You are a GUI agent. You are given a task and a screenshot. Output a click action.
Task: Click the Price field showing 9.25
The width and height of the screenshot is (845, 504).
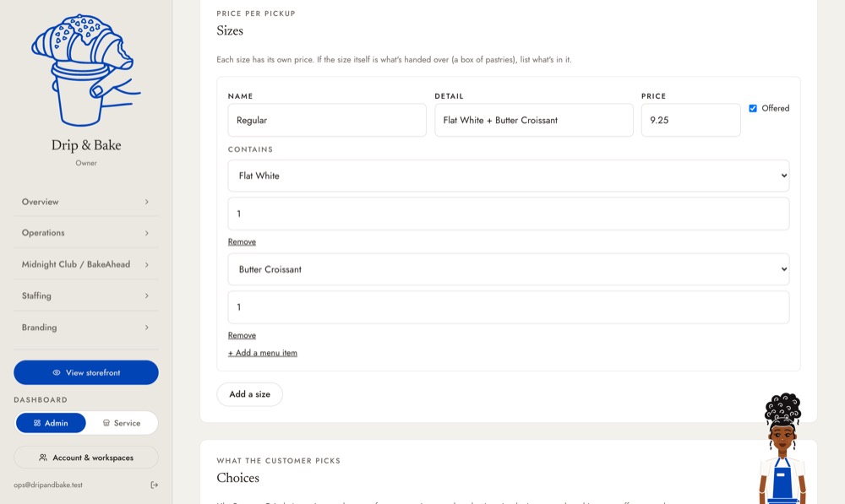tap(691, 120)
